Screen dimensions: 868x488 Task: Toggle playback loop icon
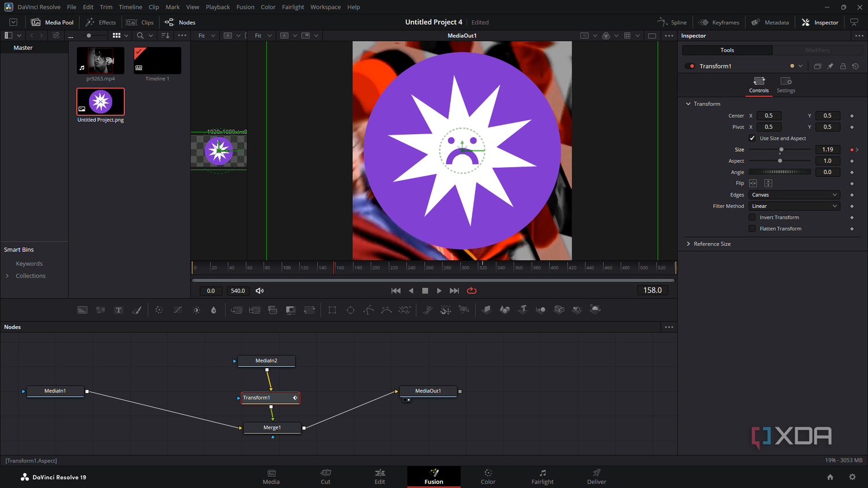[x=472, y=291]
